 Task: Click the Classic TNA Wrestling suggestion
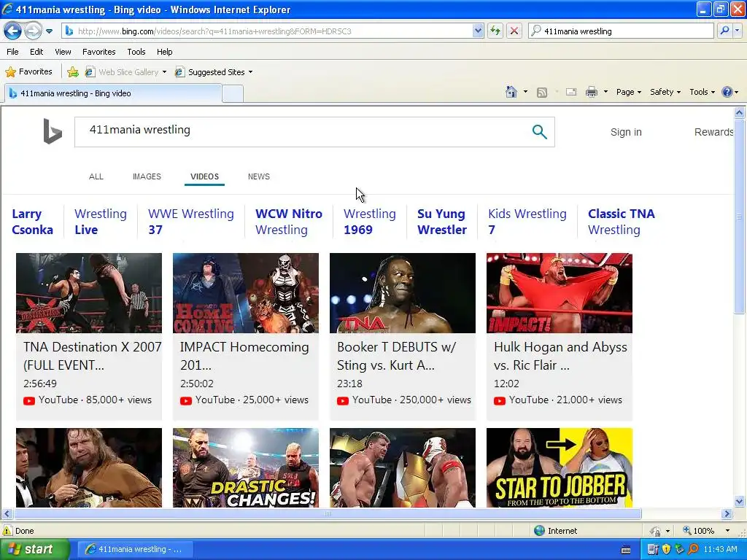point(622,222)
